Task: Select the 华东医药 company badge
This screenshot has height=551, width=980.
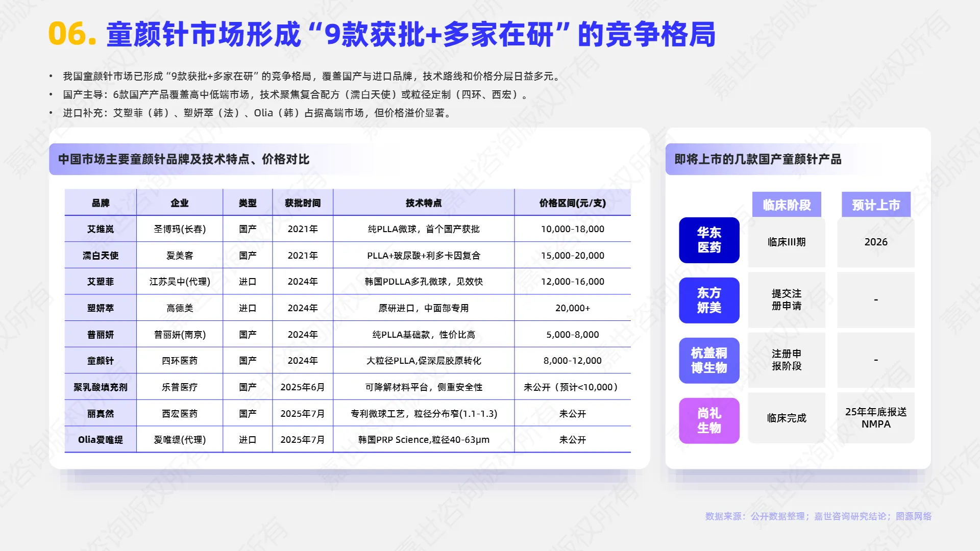Action: pos(709,240)
